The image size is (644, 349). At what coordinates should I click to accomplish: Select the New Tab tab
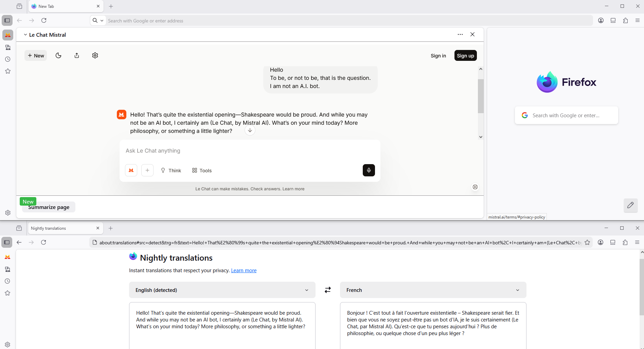tap(66, 6)
